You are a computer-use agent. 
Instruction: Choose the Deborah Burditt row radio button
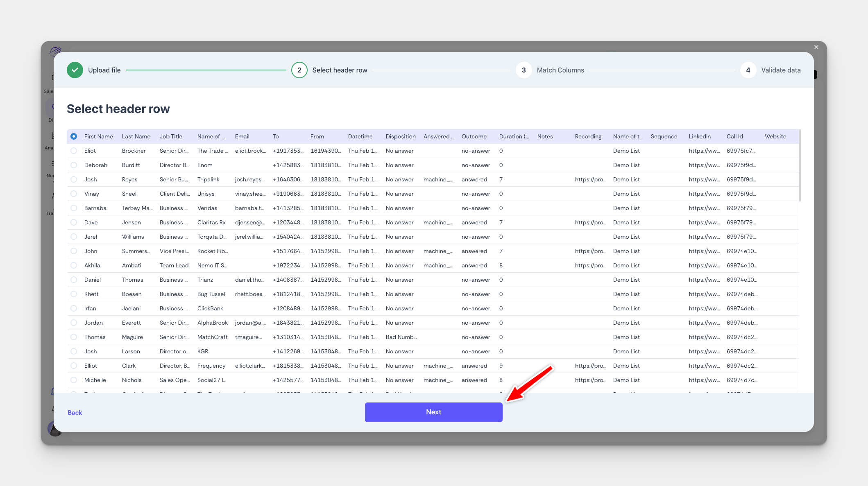click(x=74, y=165)
